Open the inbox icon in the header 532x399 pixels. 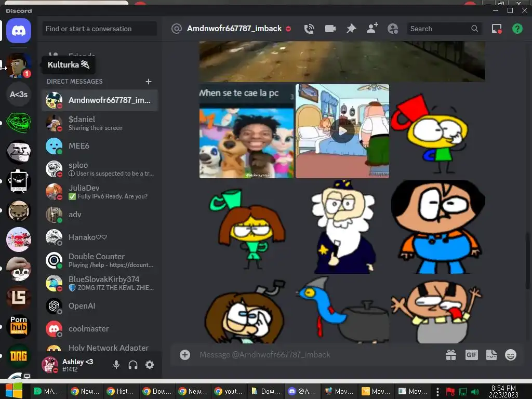[x=497, y=29]
